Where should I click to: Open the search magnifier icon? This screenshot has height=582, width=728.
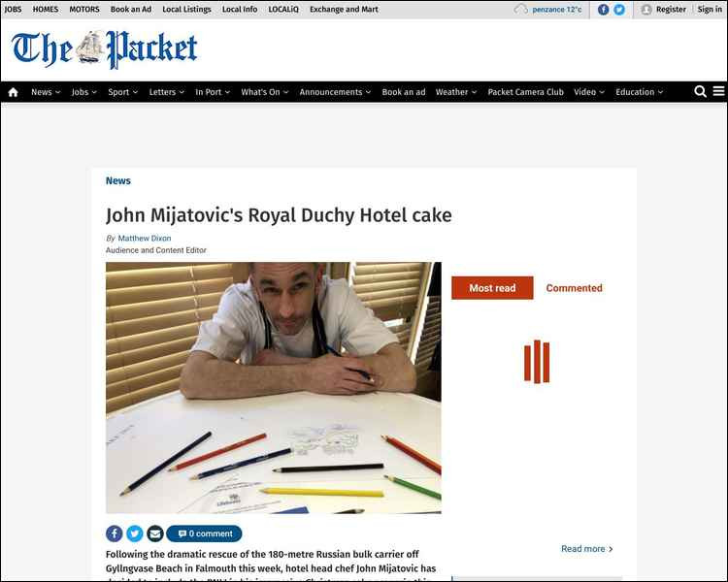700,91
